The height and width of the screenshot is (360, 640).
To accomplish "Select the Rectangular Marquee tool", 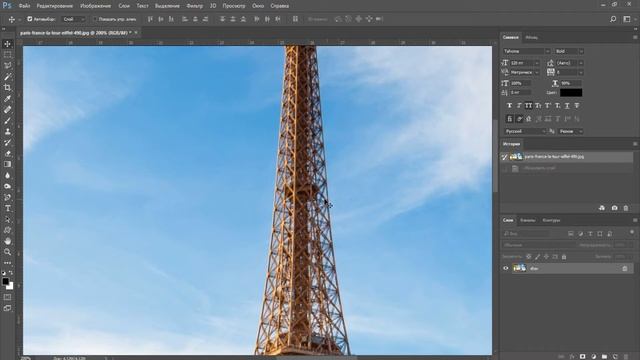I will [x=7, y=55].
